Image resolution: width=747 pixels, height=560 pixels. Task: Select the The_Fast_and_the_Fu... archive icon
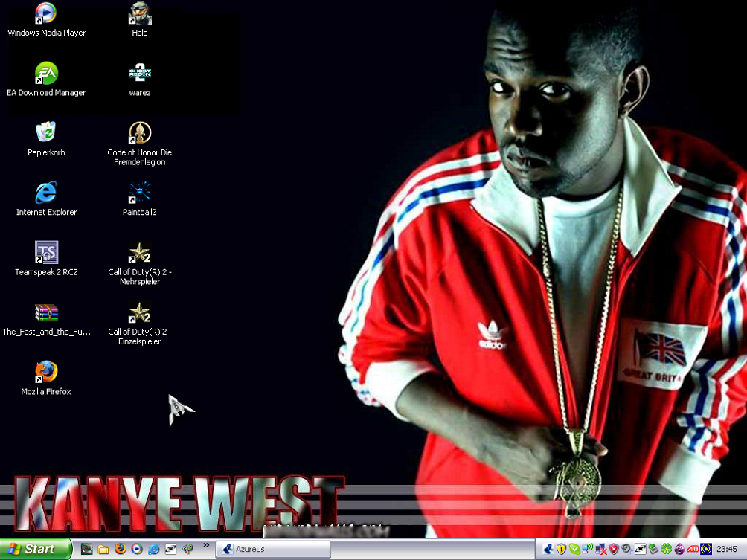(46, 318)
